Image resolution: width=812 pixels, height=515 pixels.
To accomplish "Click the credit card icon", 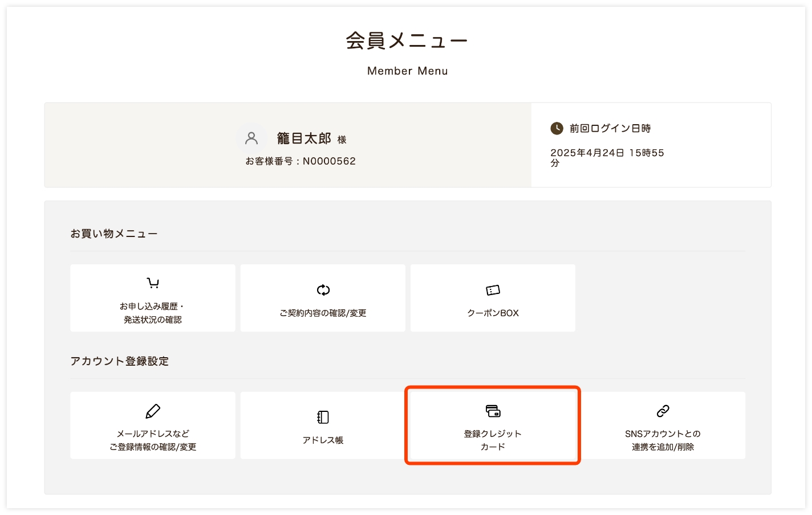I will pos(493,411).
